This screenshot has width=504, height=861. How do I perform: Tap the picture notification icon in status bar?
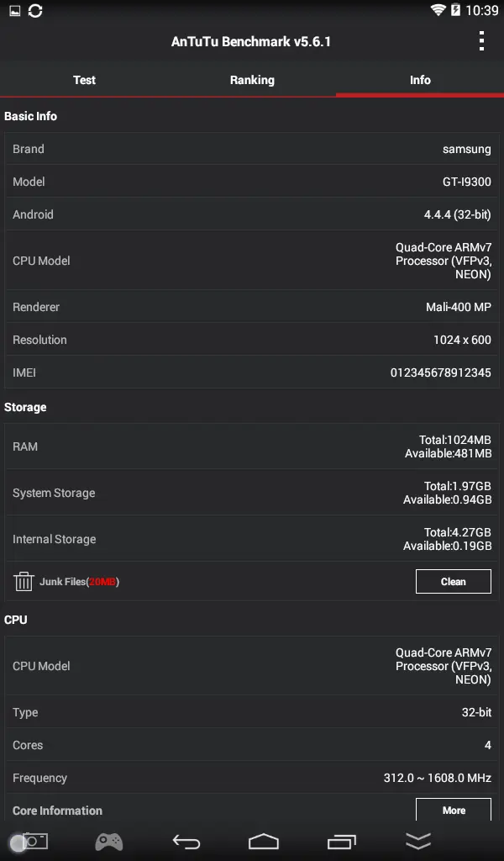pyautogui.click(x=15, y=10)
